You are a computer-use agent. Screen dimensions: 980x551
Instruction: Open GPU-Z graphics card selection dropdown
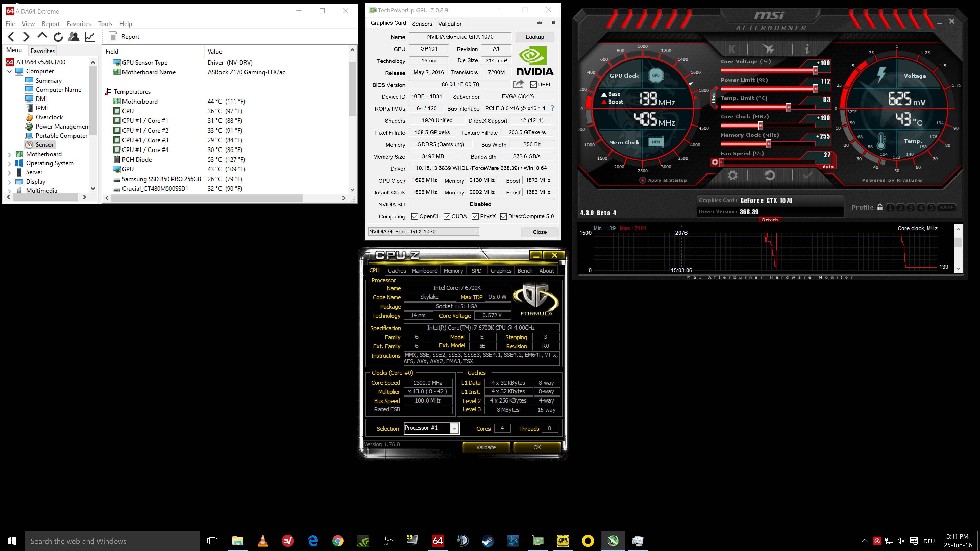click(x=423, y=232)
